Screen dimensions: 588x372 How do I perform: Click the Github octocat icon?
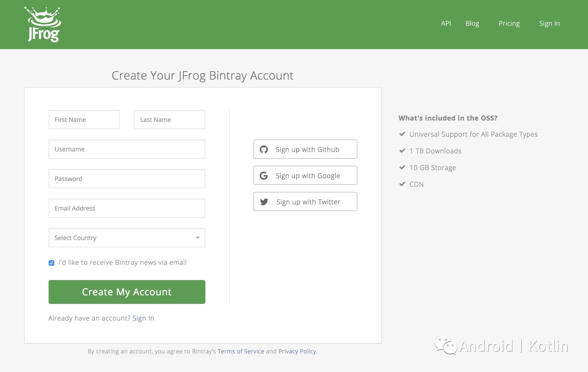264,149
